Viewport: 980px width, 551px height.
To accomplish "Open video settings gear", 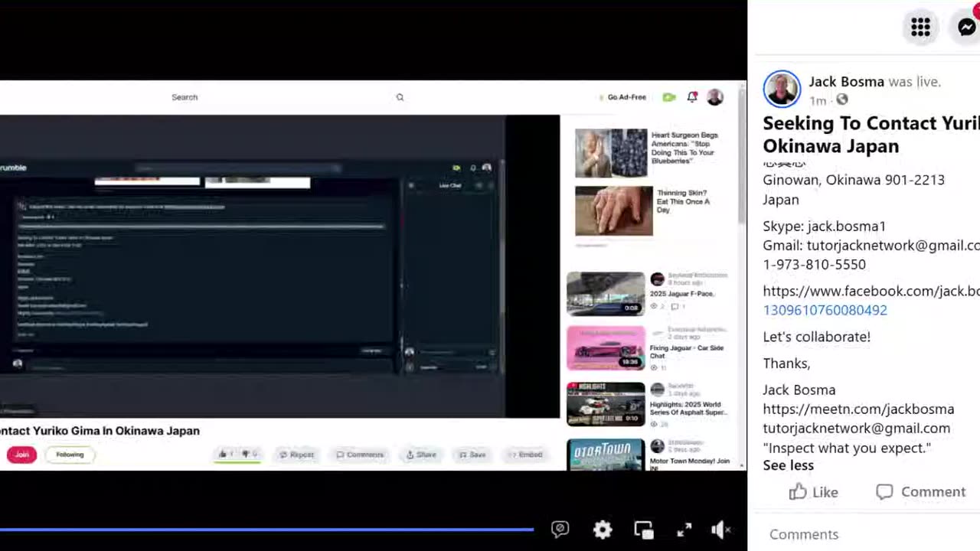I will (x=603, y=530).
